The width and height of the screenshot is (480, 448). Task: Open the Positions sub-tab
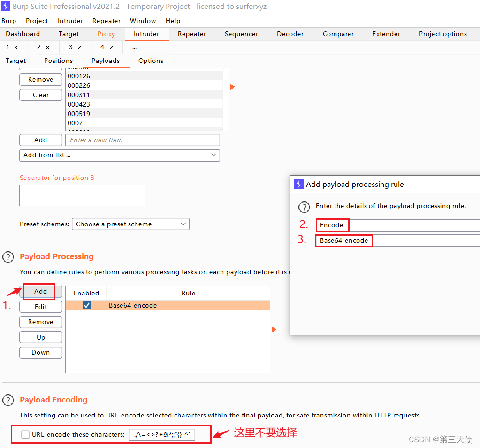coord(59,61)
